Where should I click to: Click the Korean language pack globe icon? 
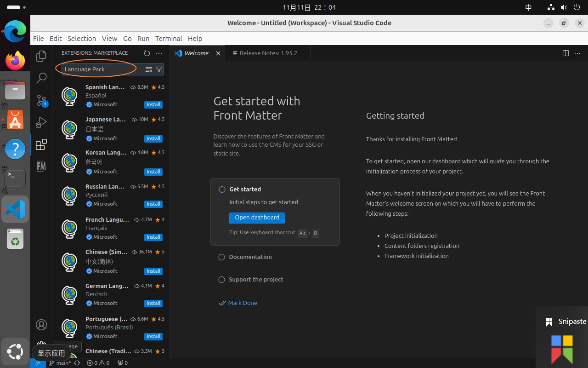[x=69, y=162]
